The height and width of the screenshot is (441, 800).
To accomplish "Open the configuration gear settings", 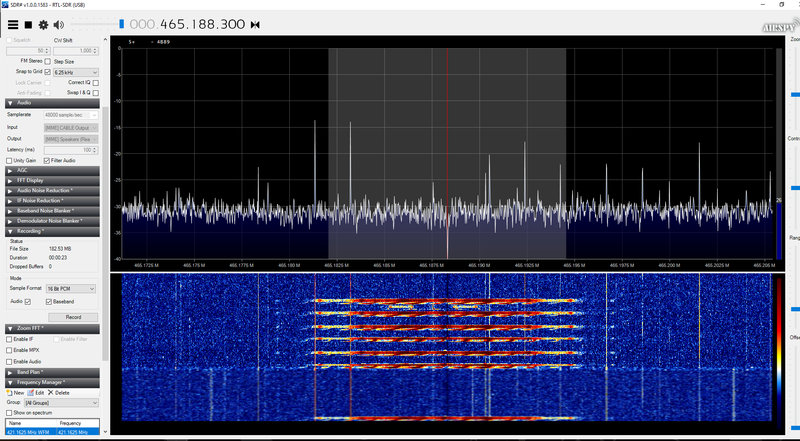I will [43, 24].
